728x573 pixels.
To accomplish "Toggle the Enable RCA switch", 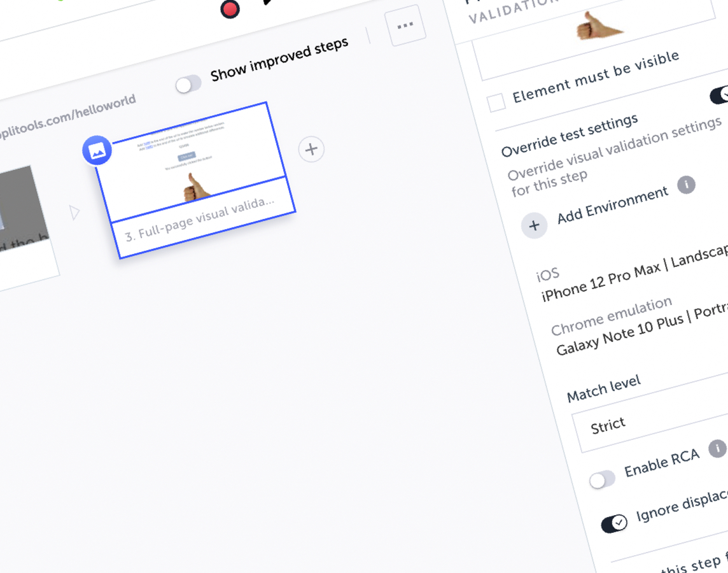I will point(602,479).
